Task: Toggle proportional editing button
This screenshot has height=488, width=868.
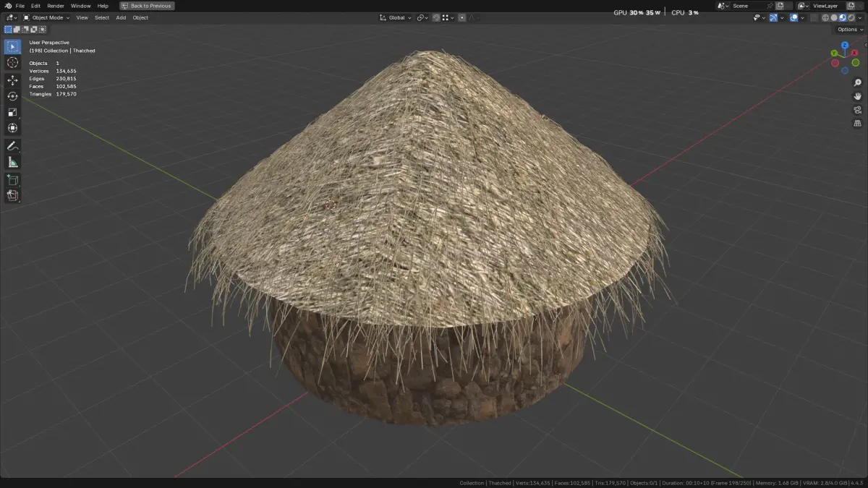Action: click(x=461, y=17)
